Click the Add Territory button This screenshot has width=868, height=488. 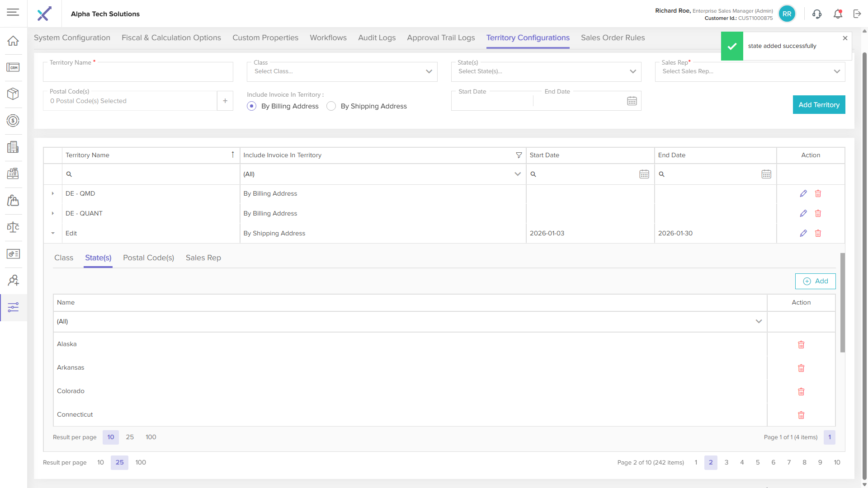(x=818, y=105)
